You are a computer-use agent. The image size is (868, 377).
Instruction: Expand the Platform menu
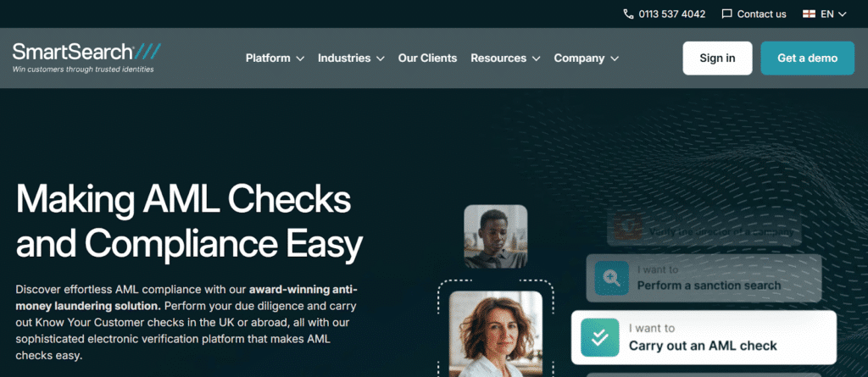click(x=275, y=58)
